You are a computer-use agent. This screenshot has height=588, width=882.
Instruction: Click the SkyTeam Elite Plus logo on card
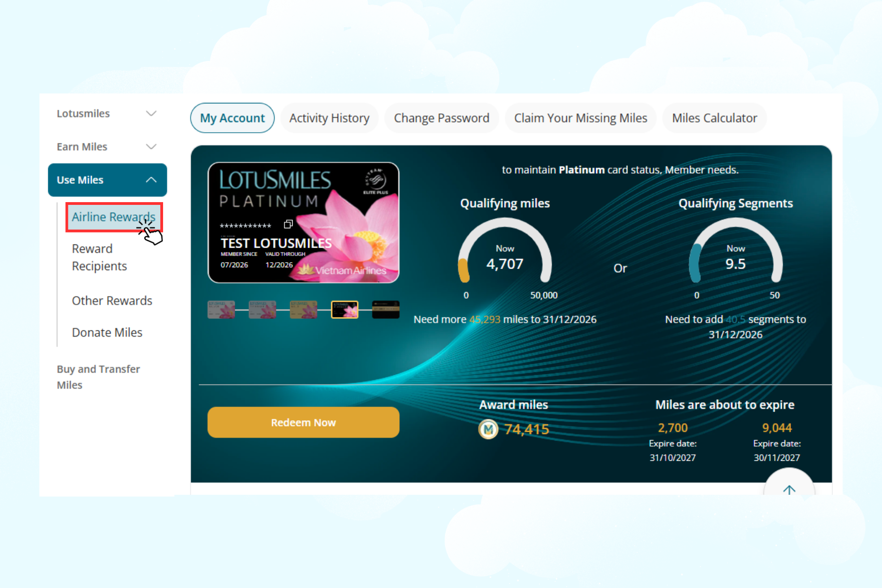point(376,181)
